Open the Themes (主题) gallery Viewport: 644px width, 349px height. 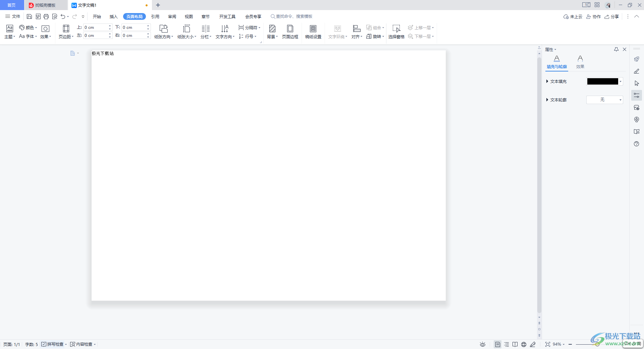[10, 32]
